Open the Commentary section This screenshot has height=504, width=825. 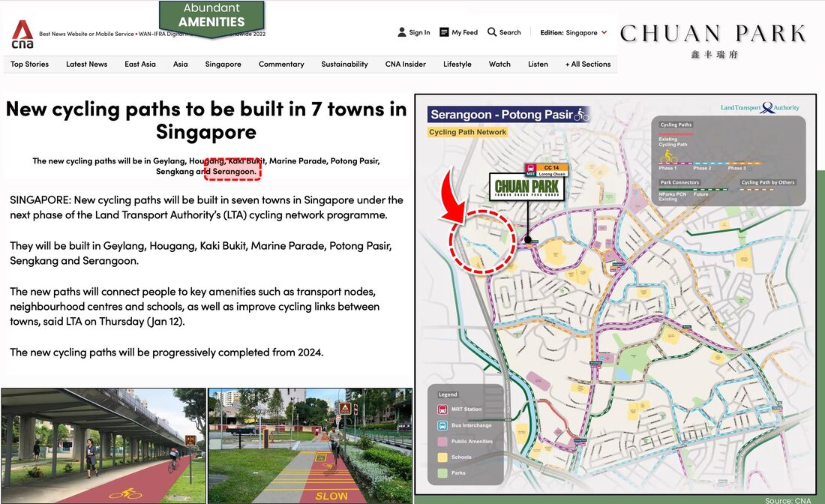coord(281,64)
